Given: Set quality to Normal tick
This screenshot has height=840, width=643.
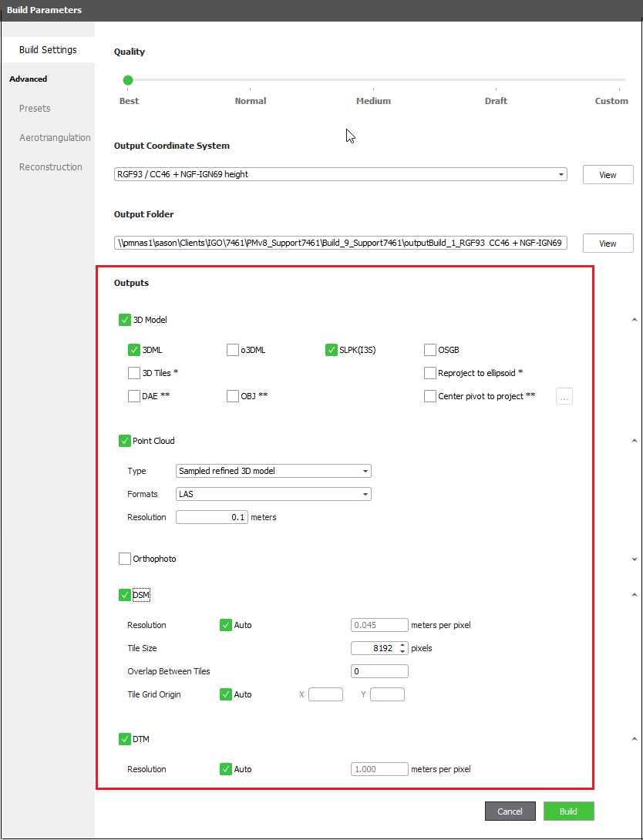Looking at the screenshot, I should click(x=251, y=89).
